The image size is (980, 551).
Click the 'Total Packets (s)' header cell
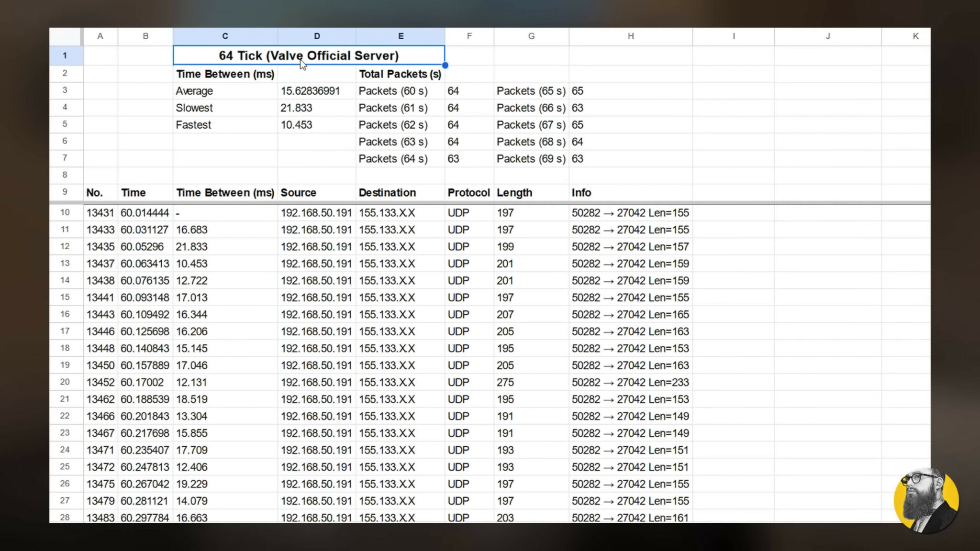point(400,74)
